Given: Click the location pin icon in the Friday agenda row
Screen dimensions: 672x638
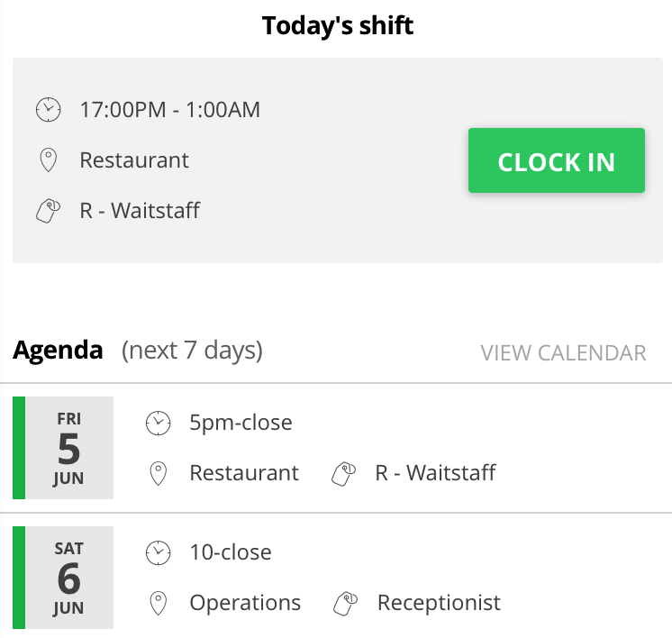Looking at the screenshot, I should (x=159, y=473).
